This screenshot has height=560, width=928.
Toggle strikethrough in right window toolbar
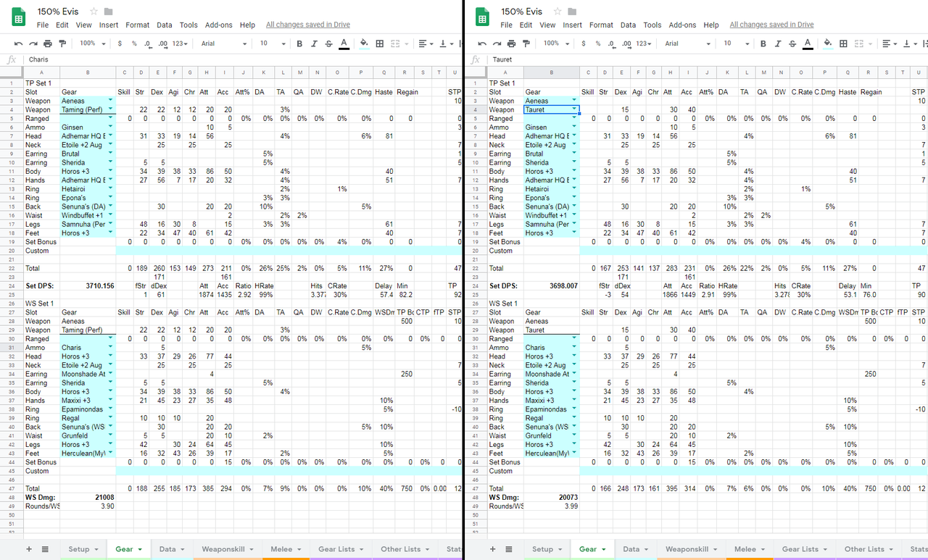[x=792, y=43]
